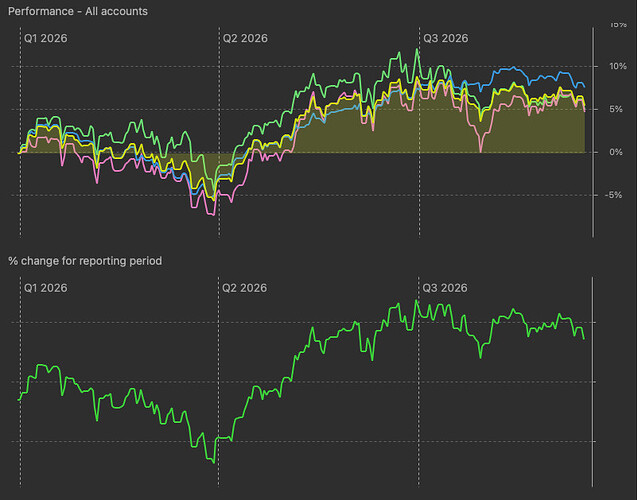637x500 pixels.
Task: Click the '% change for reporting period' label
Action: tap(85, 261)
